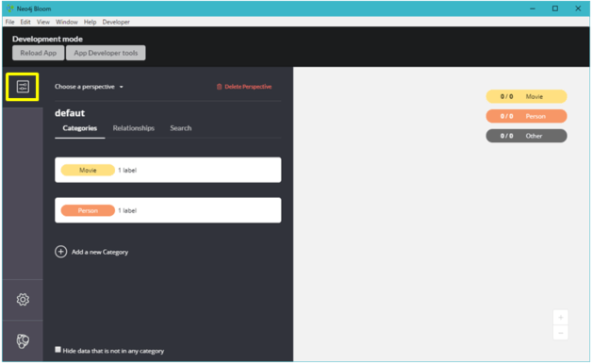
Task: Toggle 'Hide data that is not in any category' checkbox
Action: (58, 350)
